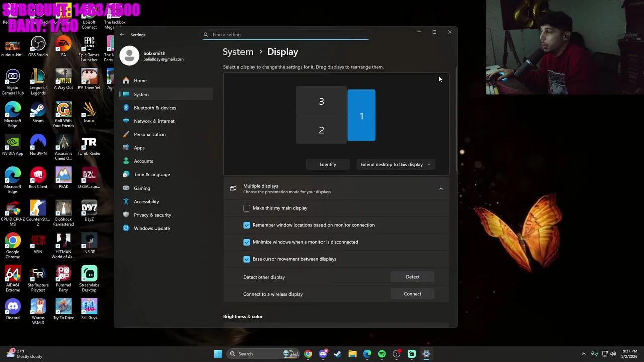644x362 pixels.
Task: Open File Explorer from the taskbar
Action: (x=352, y=354)
